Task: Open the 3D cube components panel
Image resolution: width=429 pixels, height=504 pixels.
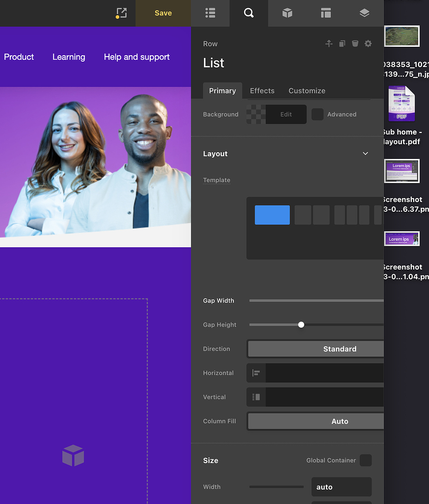Action: (287, 13)
